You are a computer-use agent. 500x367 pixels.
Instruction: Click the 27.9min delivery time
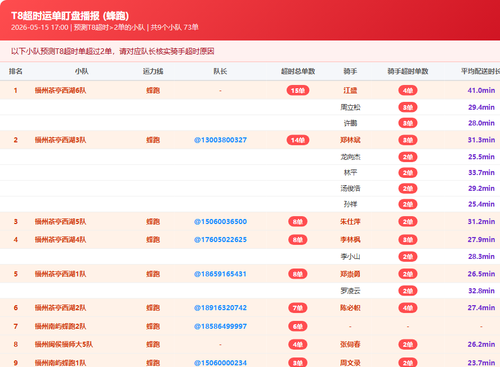[481, 240]
